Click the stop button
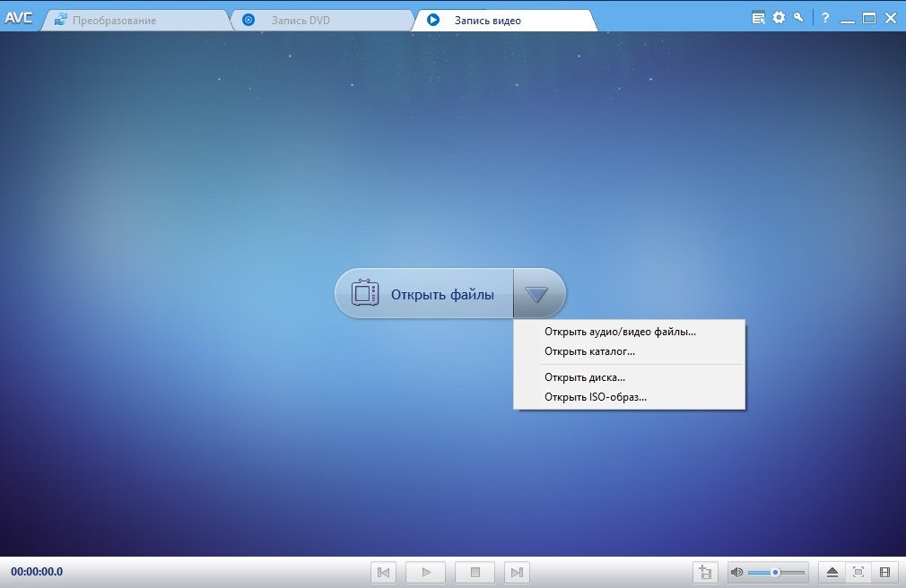This screenshot has width=906, height=588. pos(475,573)
